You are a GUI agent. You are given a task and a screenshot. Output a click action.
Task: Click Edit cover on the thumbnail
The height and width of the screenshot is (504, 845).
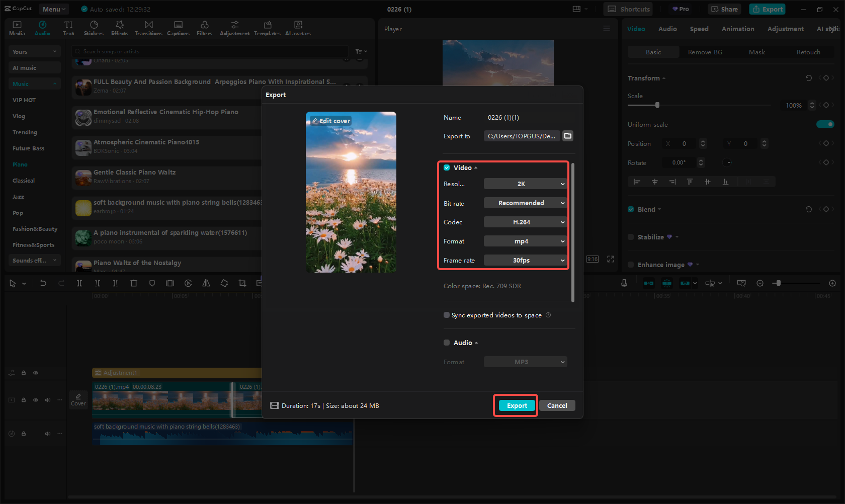(331, 121)
